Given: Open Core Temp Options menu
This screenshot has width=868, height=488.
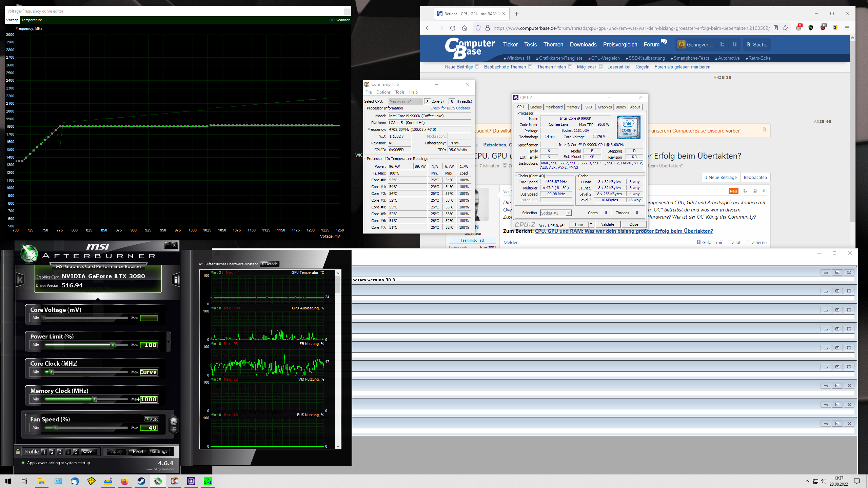Looking at the screenshot, I should click(x=383, y=92).
